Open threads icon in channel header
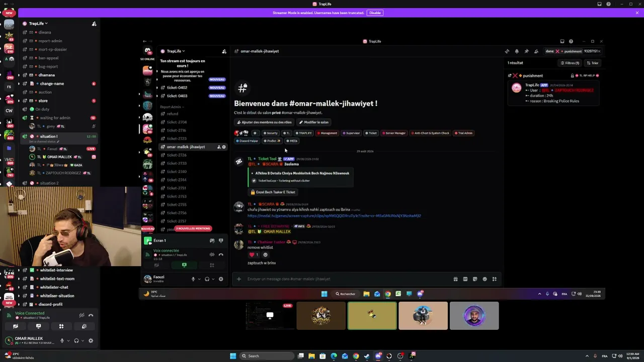Image resolution: width=644 pixels, height=362 pixels. click(507, 51)
